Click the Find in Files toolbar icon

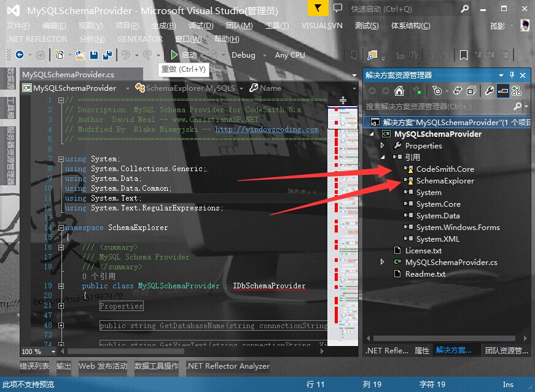tap(372, 55)
